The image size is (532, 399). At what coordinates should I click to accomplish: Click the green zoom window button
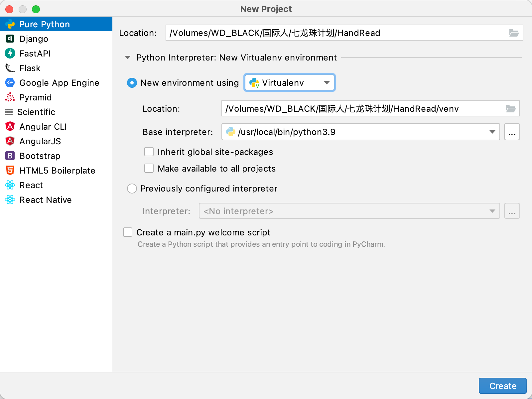(36, 9)
